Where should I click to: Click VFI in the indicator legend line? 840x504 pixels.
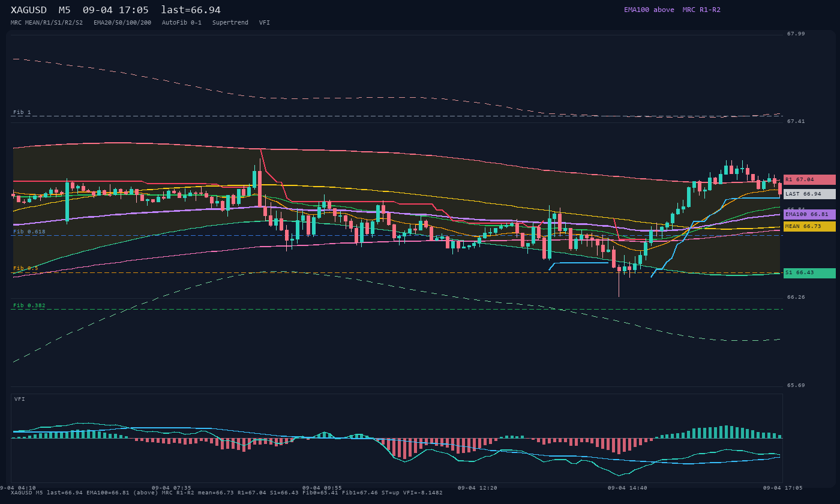[x=265, y=23]
